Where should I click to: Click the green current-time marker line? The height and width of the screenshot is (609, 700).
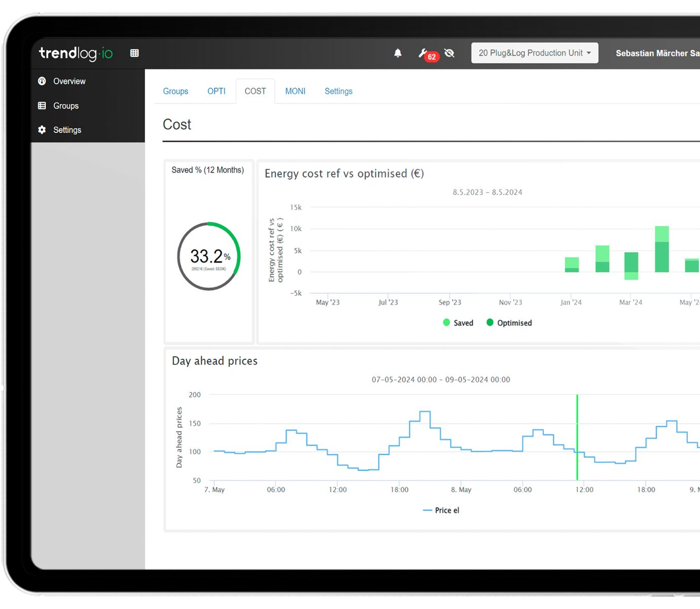577,437
